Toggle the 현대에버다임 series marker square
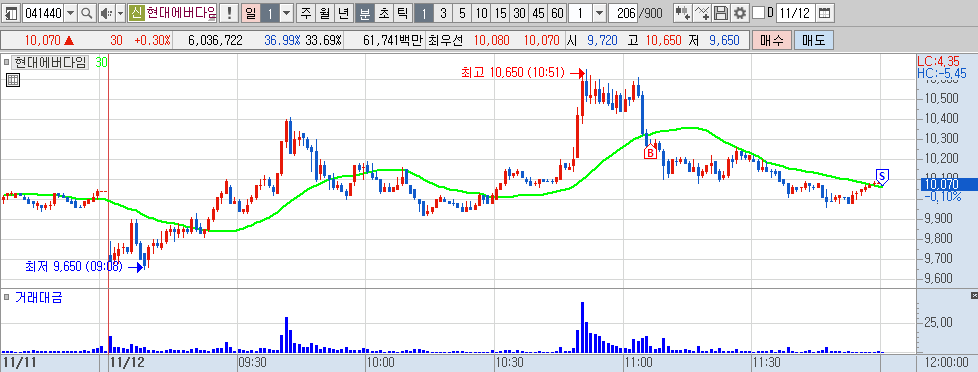The height and width of the screenshot is (372, 978). [x=6, y=62]
